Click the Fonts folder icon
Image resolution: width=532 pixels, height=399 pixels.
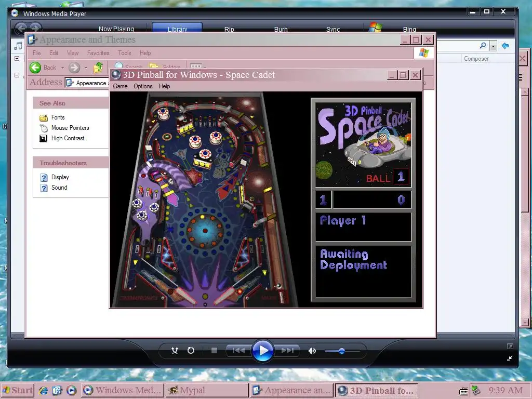[44, 118]
